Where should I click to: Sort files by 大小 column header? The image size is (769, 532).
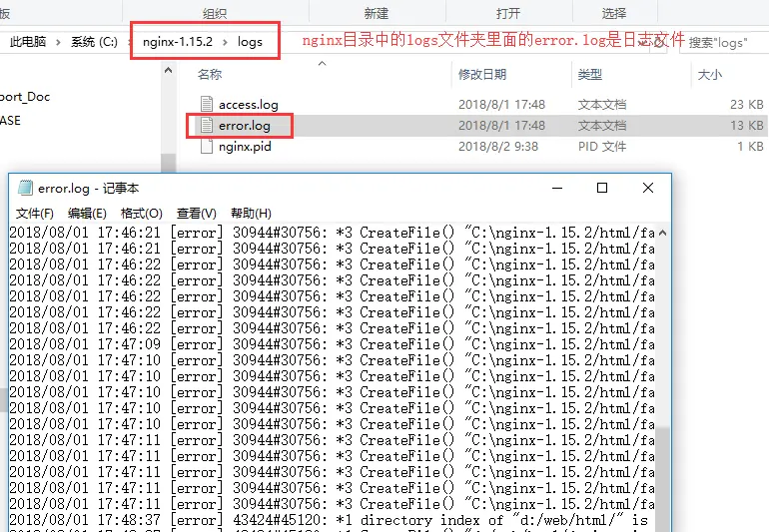point(710,75)
